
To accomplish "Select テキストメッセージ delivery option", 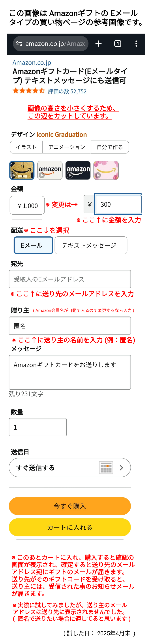I will click(x=91, y=245).
